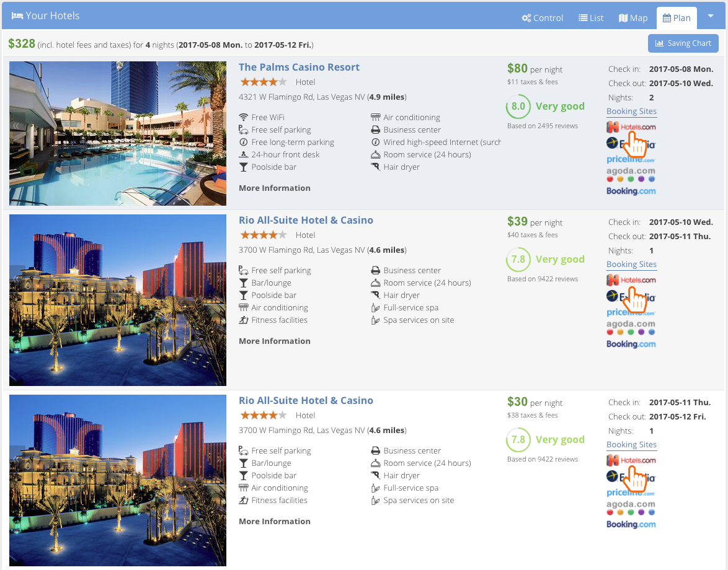
Task: Open the Rio All-Suite link priced $30
Action: tap(306, 401)
